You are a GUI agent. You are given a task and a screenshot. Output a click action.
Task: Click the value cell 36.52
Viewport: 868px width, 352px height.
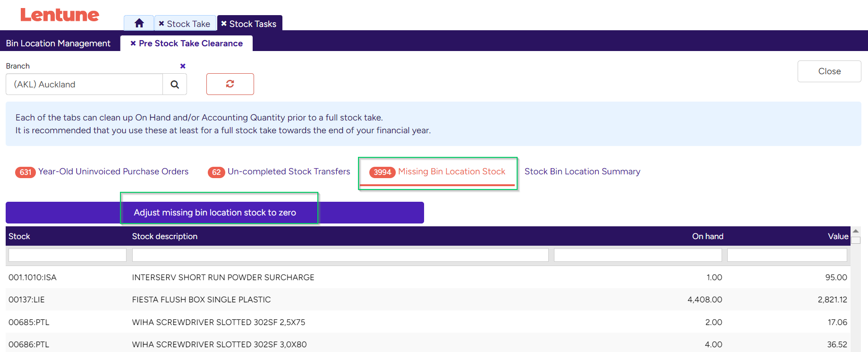837,344
